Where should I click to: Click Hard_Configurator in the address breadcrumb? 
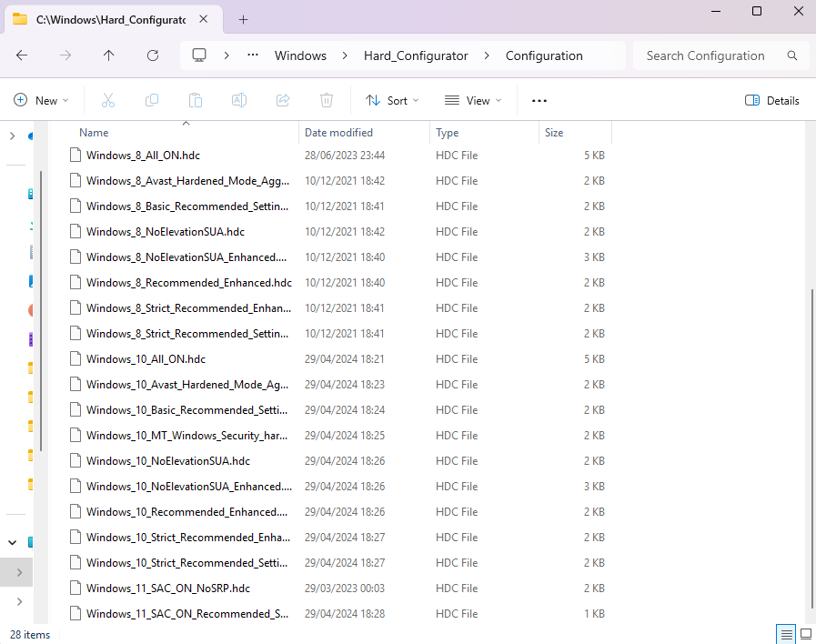[416, 55]
